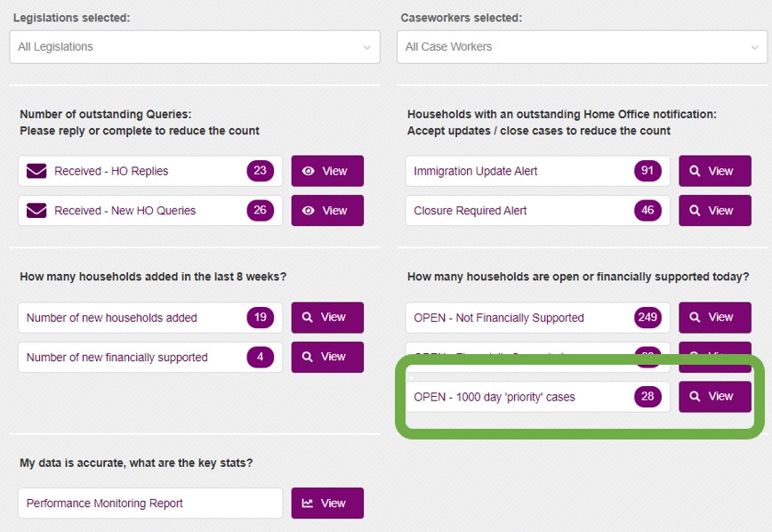View new financially supported households
772x532 pixels.
326,357
